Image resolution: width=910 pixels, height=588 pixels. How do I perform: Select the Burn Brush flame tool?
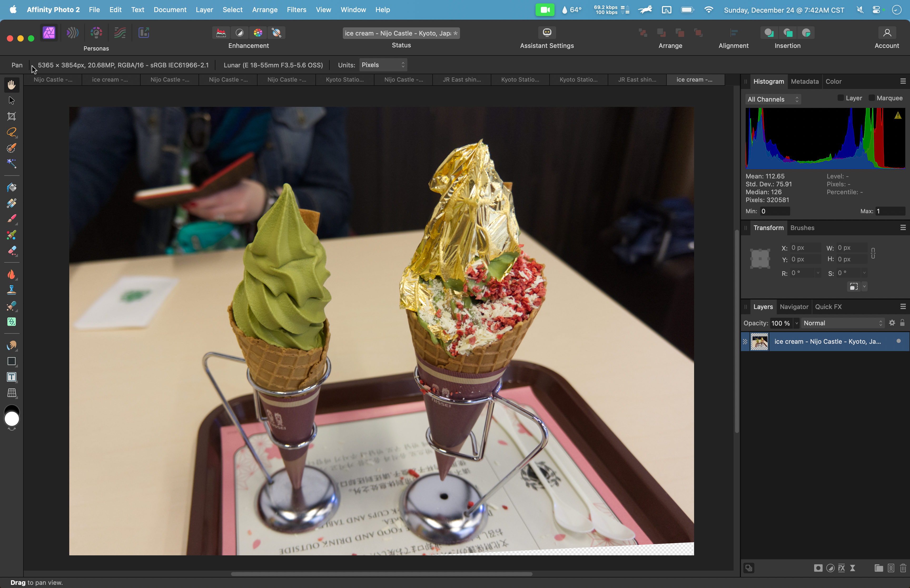tap(12, 274)
